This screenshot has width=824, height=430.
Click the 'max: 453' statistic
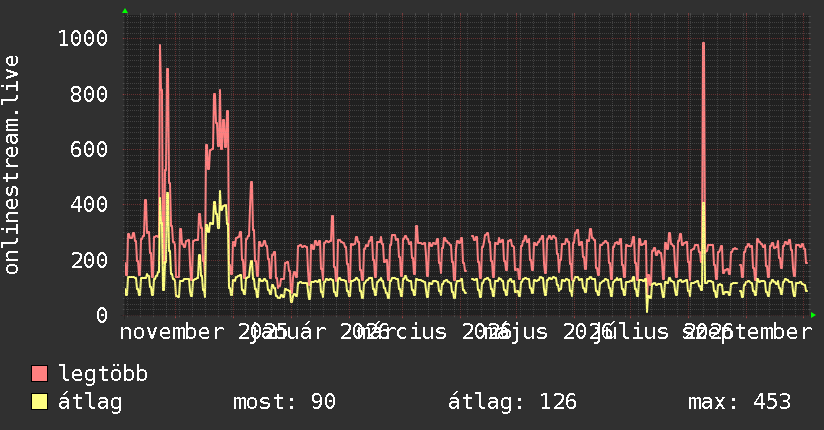coord(739,402)
